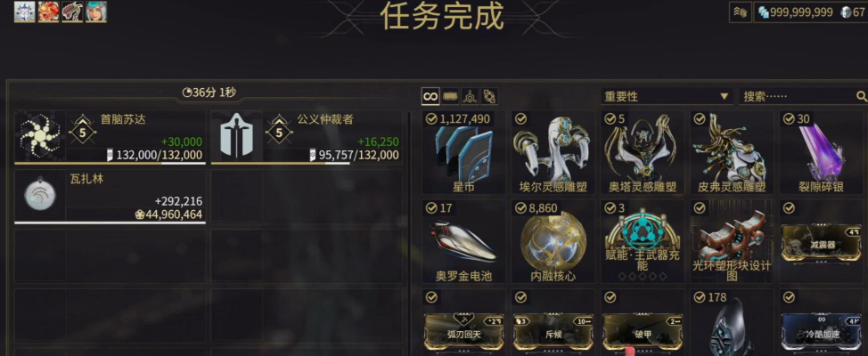The image size is (868, 356).
Task: Click the 瓦扎林 focus progress bar
Action: pyautogui.click(x=111, y=222)
